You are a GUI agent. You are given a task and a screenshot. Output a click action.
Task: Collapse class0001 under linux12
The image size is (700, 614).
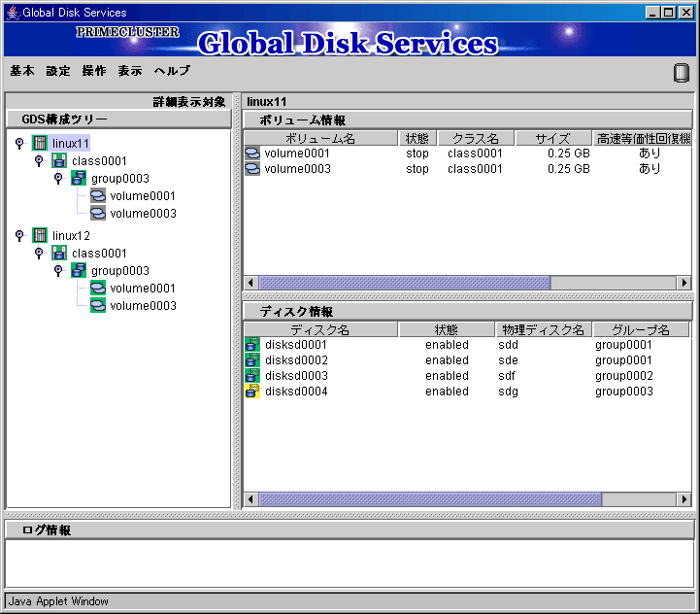click(39, 253)
